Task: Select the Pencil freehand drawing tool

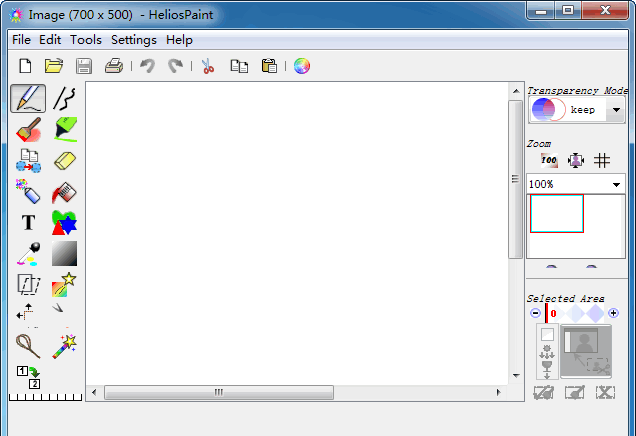Action: [x=29, y=98]
